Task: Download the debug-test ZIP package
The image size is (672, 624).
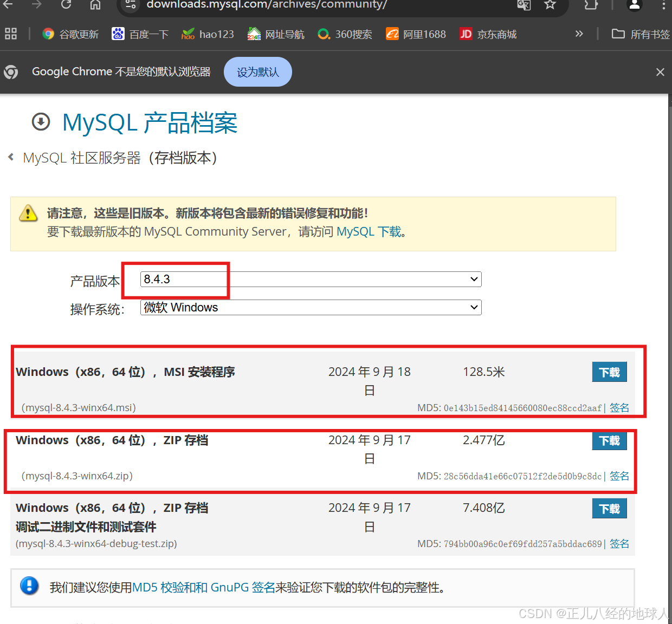Action: point(609,509)
